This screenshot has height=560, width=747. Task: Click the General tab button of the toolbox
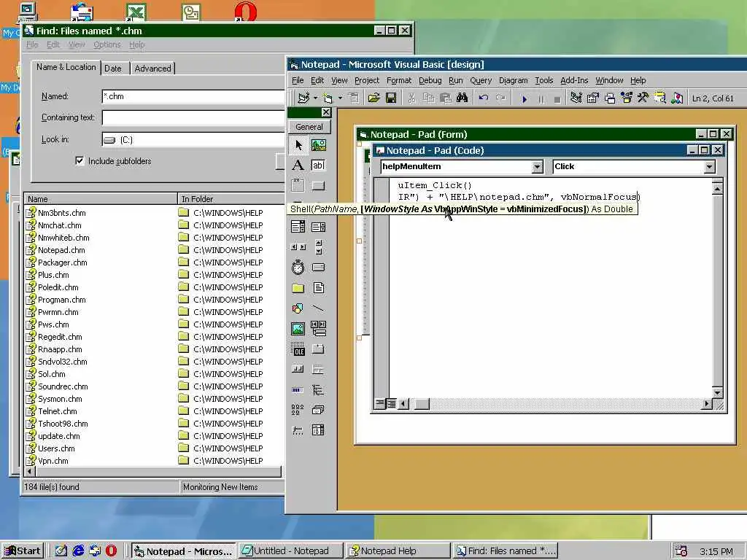309,127
